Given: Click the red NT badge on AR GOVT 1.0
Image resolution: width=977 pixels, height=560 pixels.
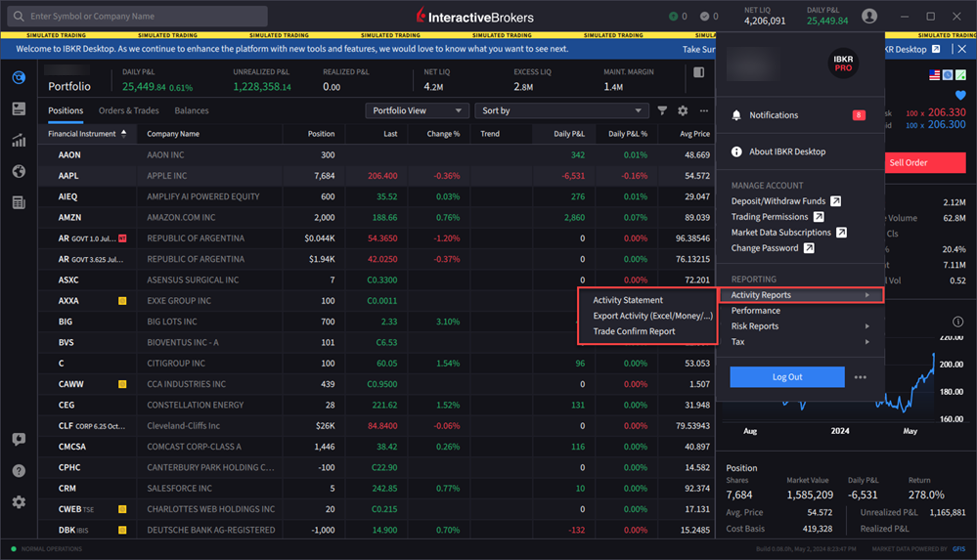Looking at the screenshot, I should pyautogui.click(x=122, y=237).
